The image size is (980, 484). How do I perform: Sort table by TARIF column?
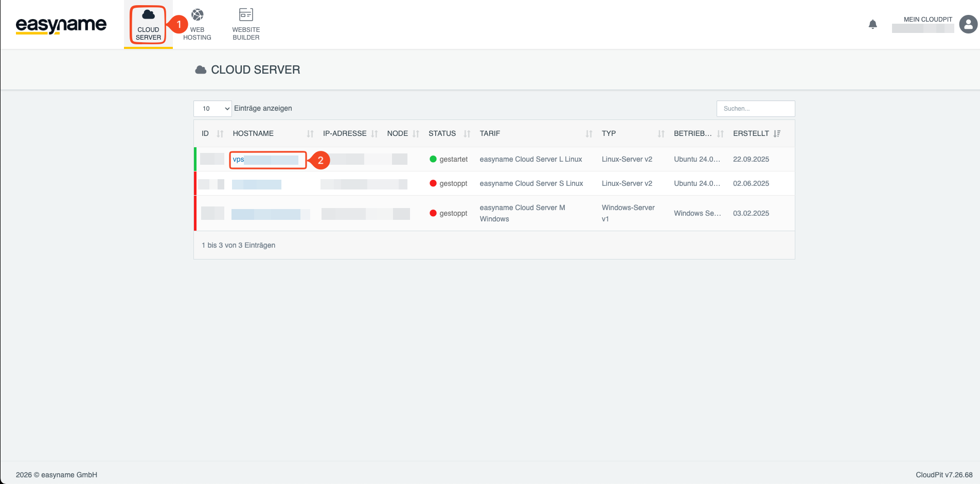click(536, 133)
